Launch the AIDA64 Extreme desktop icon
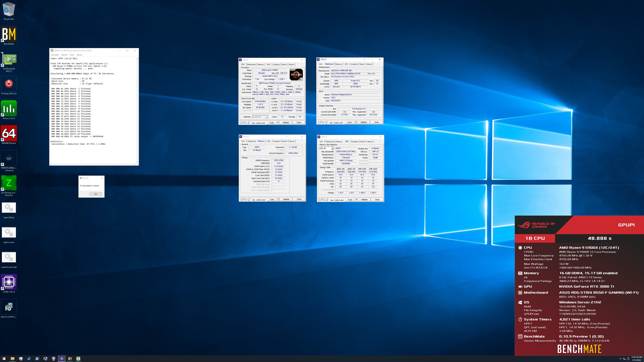The image size is (644, 362). pyautogui.click(x=9, y=135)
